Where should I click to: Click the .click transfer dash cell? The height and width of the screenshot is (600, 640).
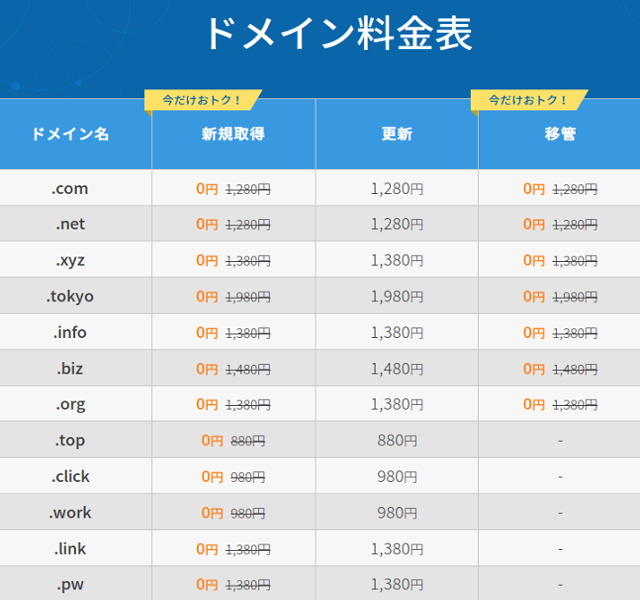click(560, 477)
